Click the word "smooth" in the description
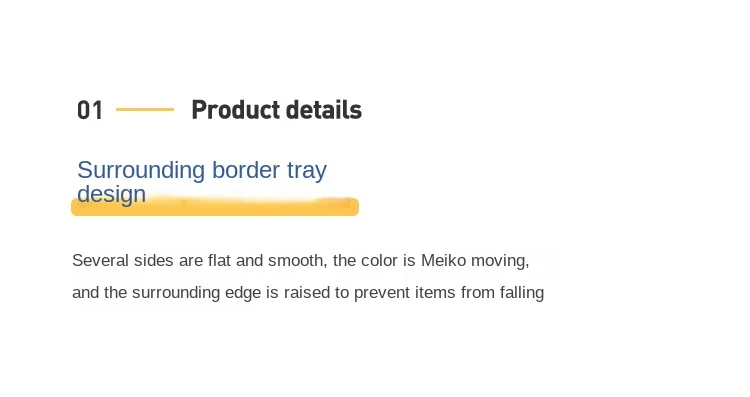 pyautogui.click(x=296, y=261)
